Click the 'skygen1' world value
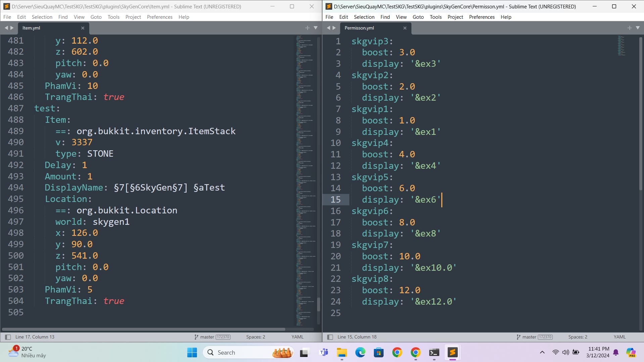Image resolution: width=644 pixels, height=362 pixels. click(x=111, y=222)
